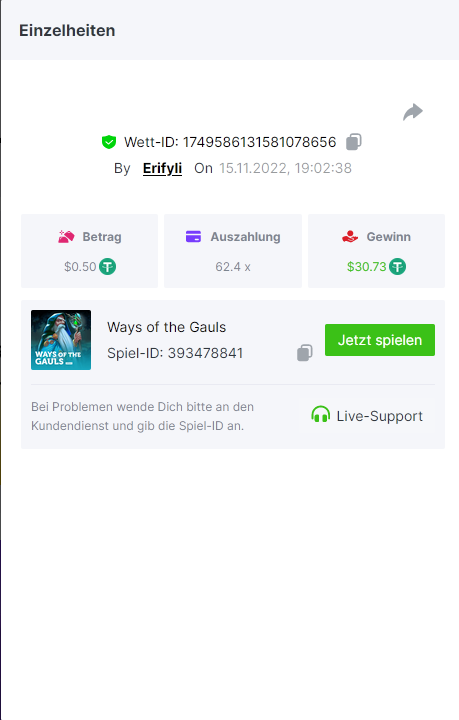
Task: Click the red Gewinn hand icon
Action: point(350,237)
